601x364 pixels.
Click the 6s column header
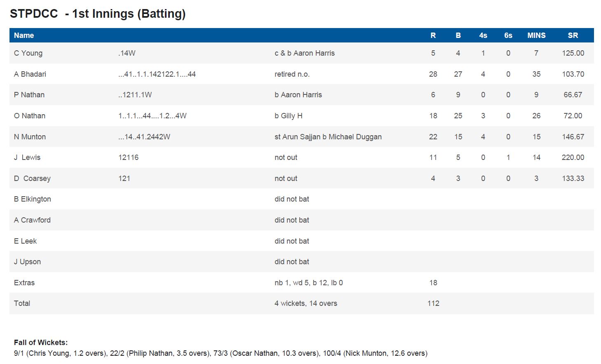(x=508, y=35)
